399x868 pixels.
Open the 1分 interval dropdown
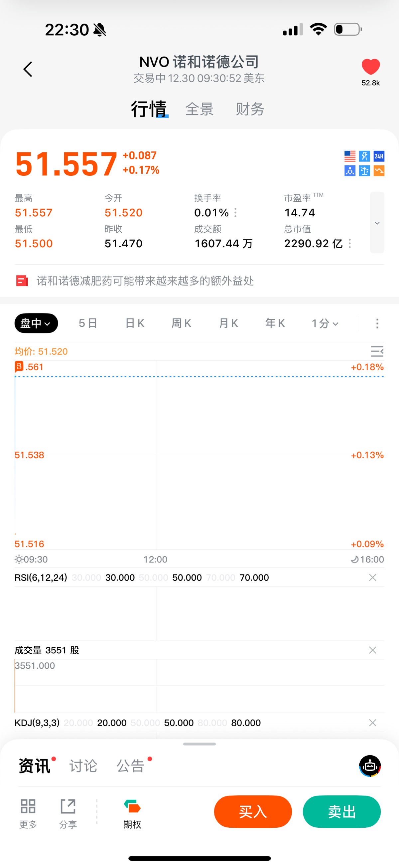point(325,324)
